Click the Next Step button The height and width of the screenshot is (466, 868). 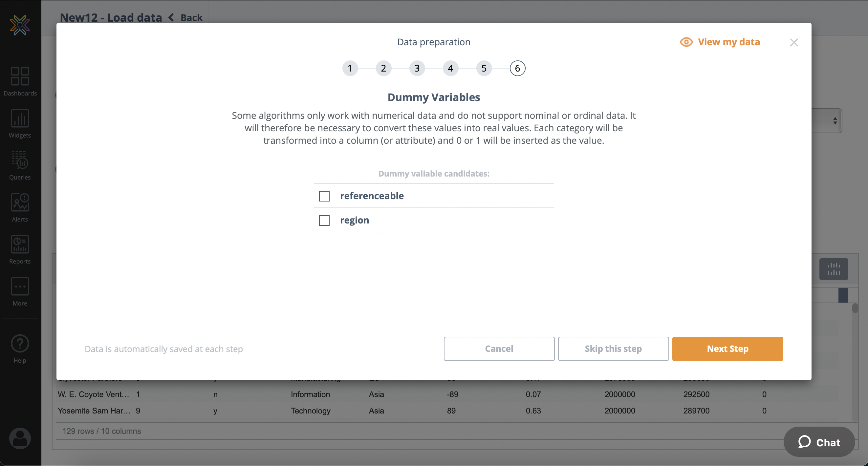coord(727,349)
